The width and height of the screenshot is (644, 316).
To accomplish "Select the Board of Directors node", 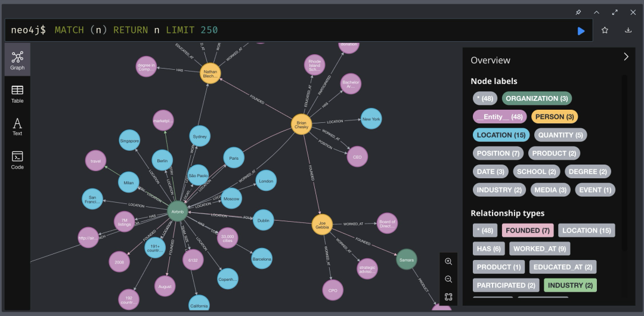I will 388,224.
